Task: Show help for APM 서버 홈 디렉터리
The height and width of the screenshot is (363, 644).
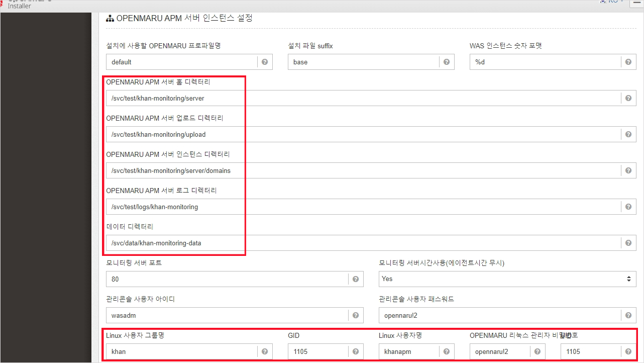Action: coord(628,99)
